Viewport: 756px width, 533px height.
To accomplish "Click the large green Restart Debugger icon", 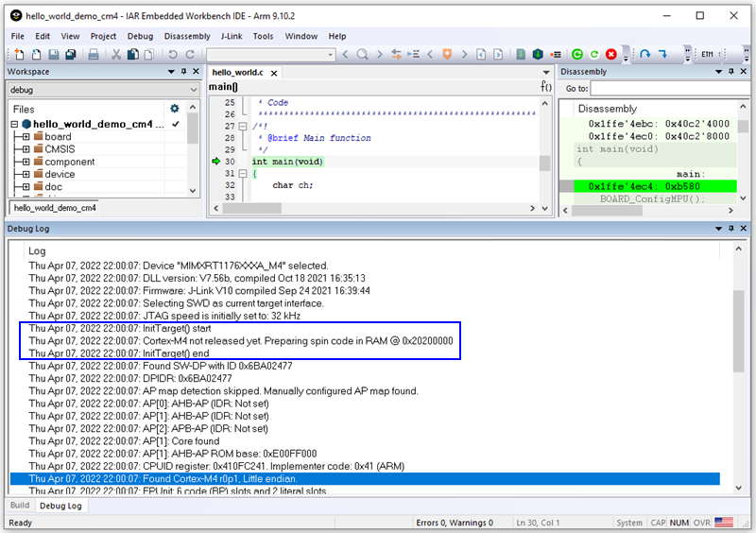I will (577, 54).
